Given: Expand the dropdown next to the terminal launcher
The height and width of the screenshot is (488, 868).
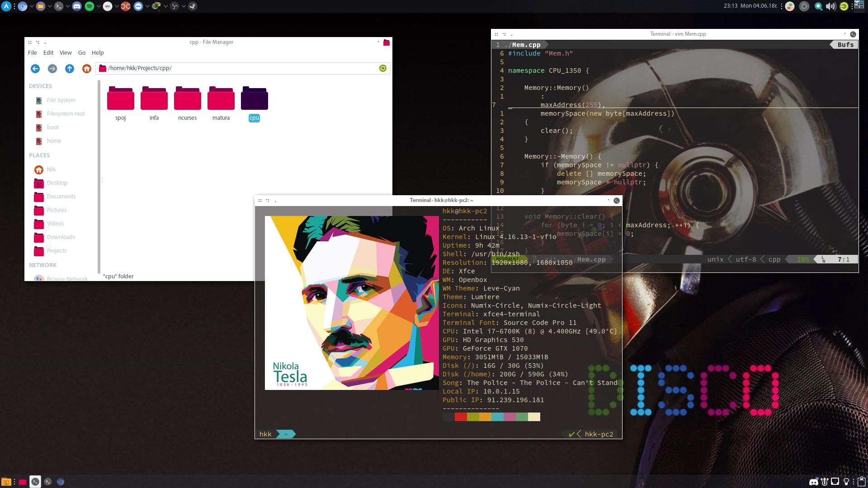Looking at the screenshot, I should point(68,6).
